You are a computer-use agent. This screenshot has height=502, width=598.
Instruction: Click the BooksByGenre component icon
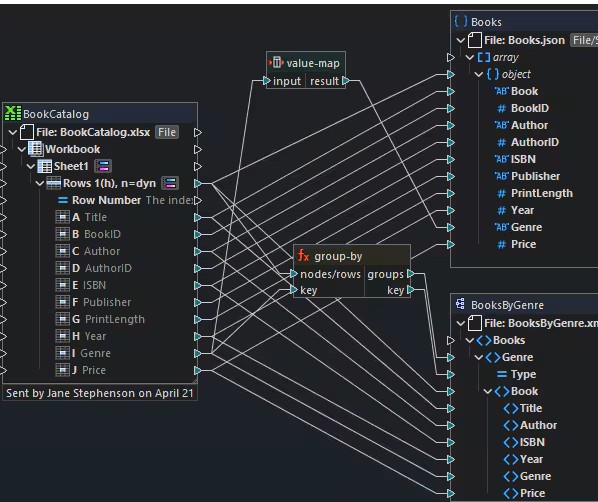[460, 304]
